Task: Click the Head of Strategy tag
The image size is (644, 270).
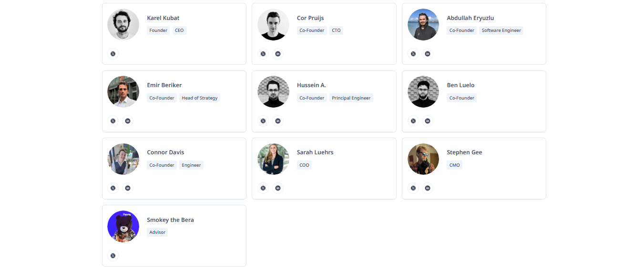Action: coord(200,98)
